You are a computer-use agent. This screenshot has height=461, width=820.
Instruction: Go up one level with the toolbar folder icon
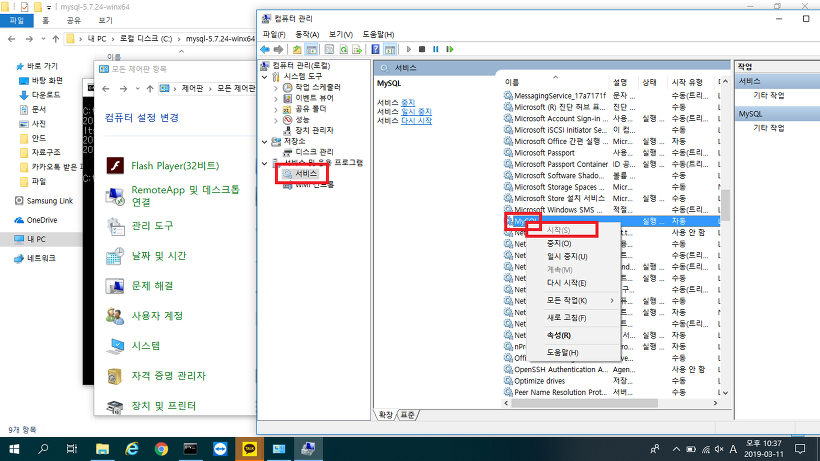pyautogui.click(x=297, y=49)
